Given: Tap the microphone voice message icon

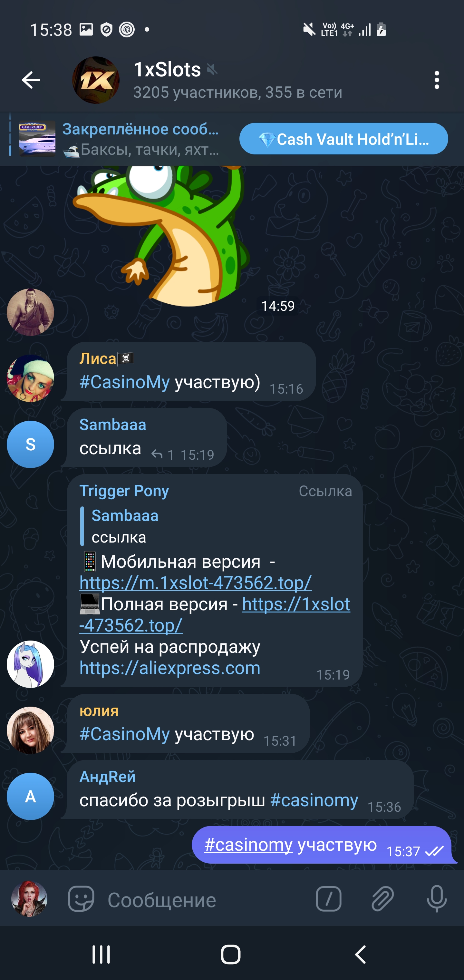Looking at the screenshot, I should point(437,898).
